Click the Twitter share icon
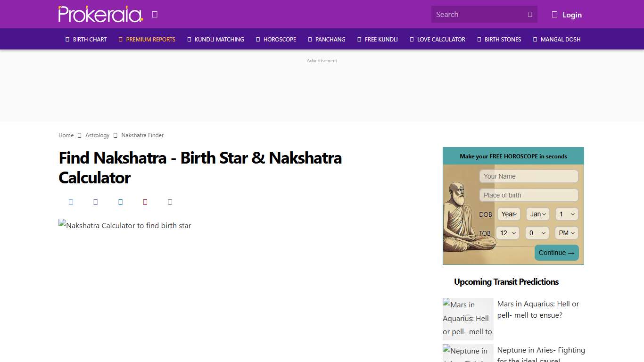The height and width of the screenshot is (362, 644). click(x=96, y=202)
